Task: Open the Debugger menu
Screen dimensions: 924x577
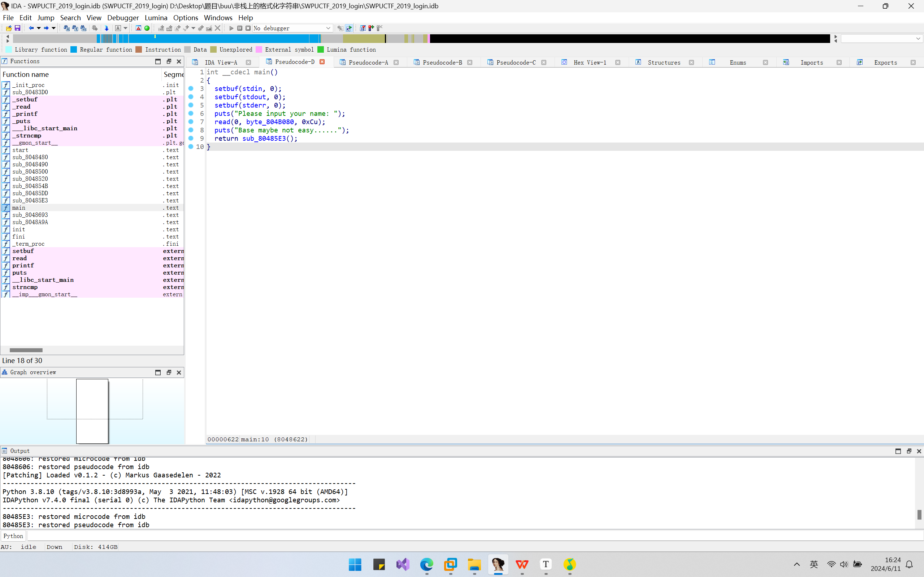Action: [123, 18]
